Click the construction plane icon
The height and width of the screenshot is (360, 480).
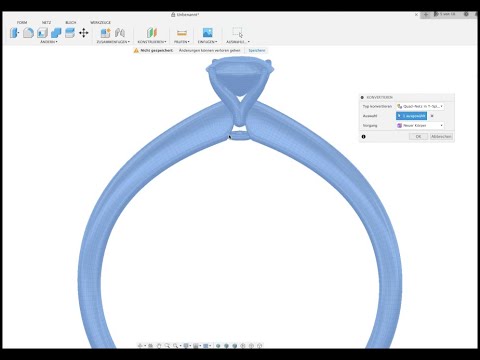coord(152,33)
